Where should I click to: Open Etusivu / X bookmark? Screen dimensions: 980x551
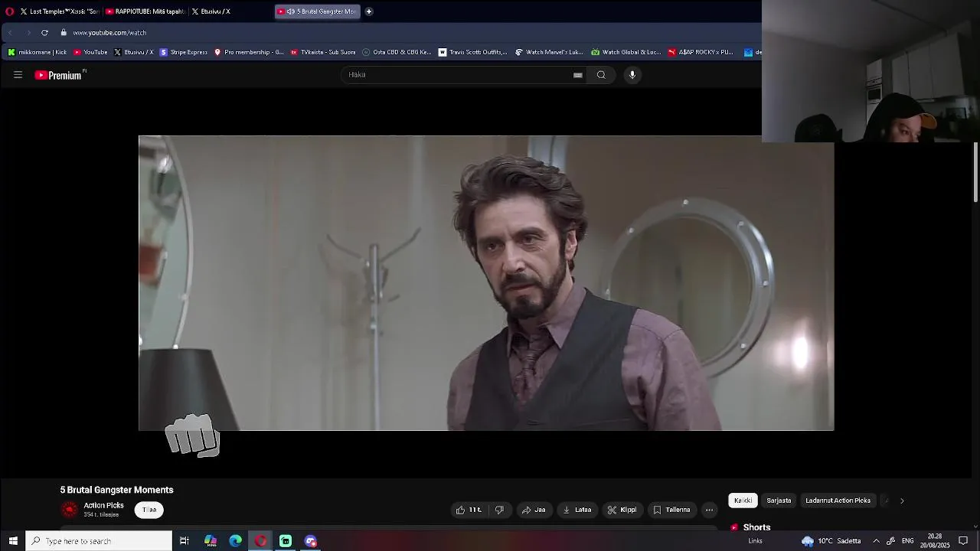point(134,52)
